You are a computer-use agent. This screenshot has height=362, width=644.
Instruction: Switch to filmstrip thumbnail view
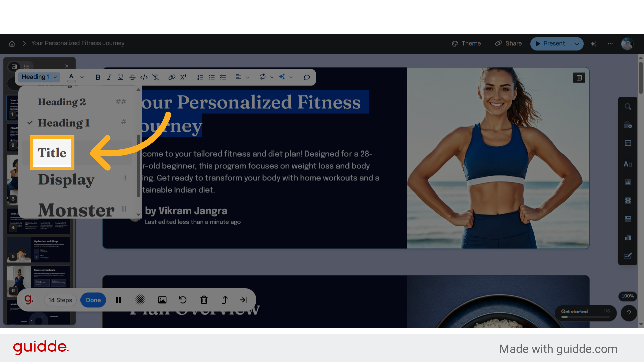(x=14, y=66)
